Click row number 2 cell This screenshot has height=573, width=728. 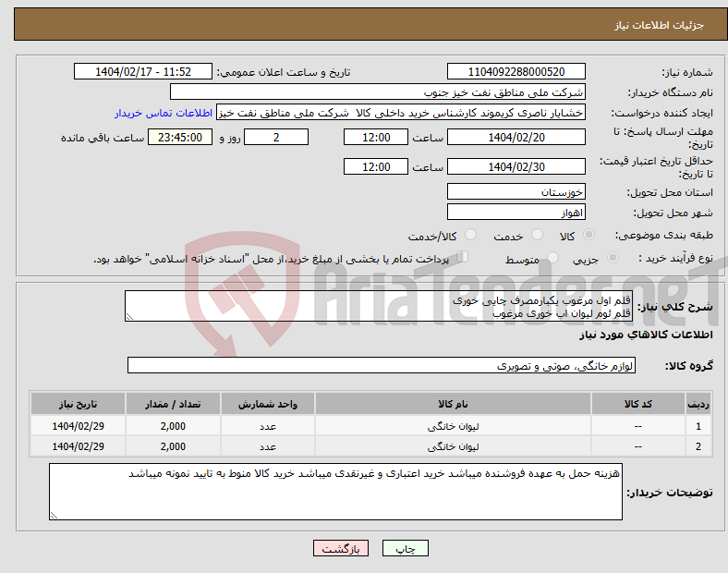(698, 446)
